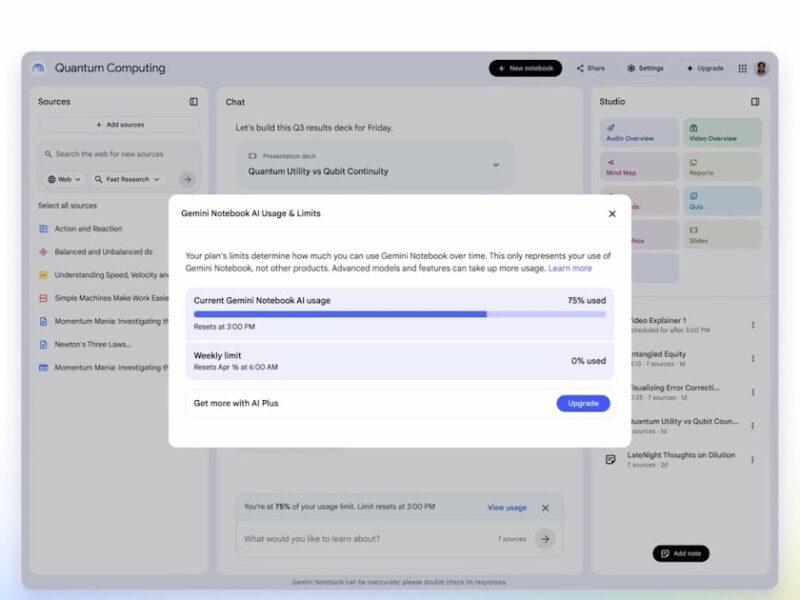Open Audio Overview in Studio
The image size is (800, 600).
point(639,133)
